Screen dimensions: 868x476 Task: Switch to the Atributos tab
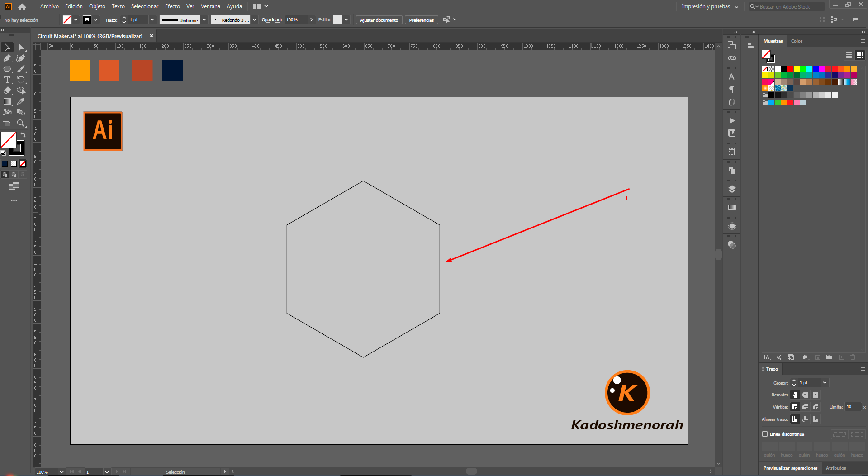[835, 468]
